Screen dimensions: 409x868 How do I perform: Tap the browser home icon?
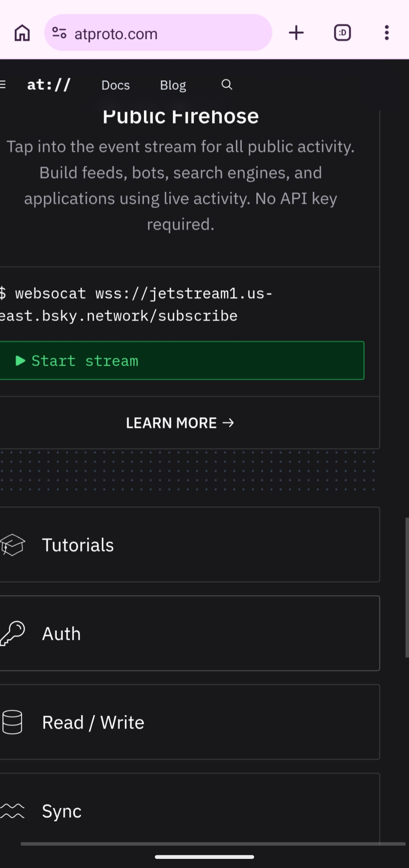point(22,33)
